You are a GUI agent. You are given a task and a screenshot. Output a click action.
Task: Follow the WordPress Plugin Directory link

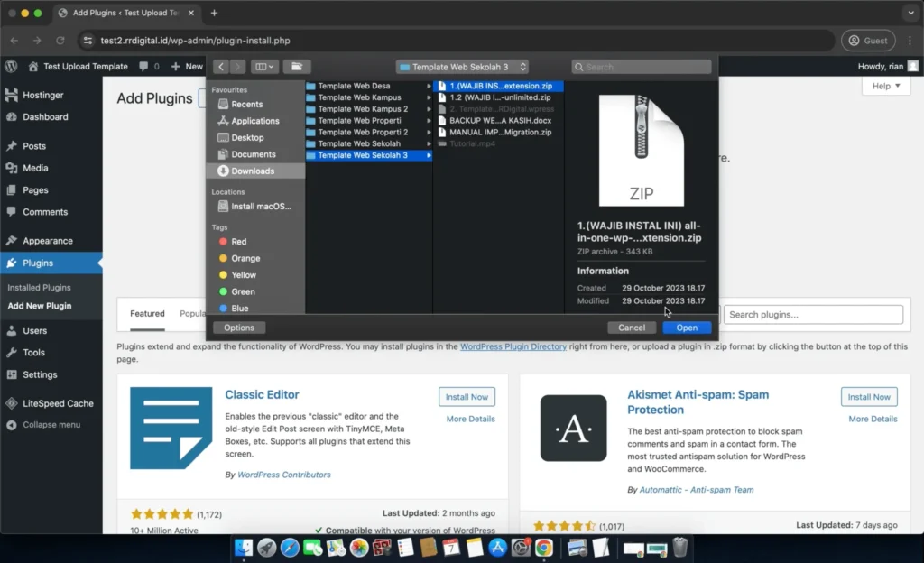point(513,346)
